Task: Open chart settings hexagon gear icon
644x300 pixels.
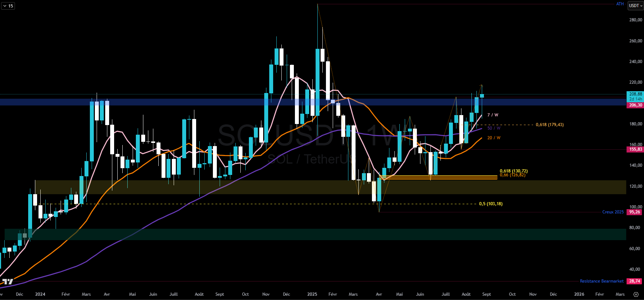Action: [x=636, y=294]
